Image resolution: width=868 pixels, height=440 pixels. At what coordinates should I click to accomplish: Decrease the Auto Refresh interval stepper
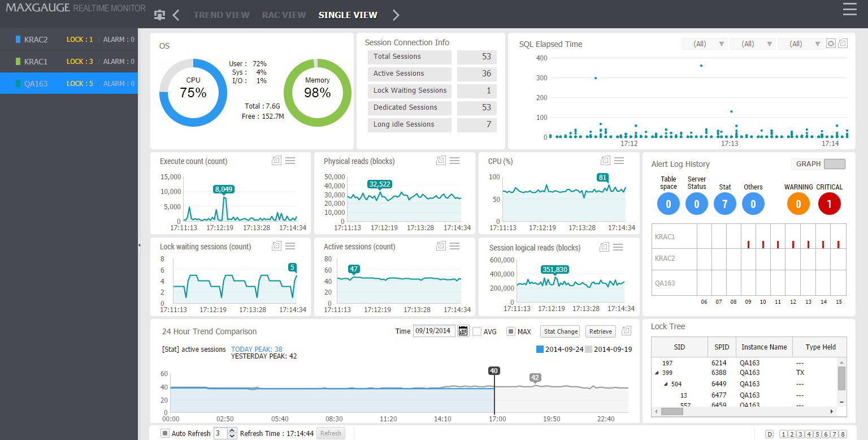(232, 436)
